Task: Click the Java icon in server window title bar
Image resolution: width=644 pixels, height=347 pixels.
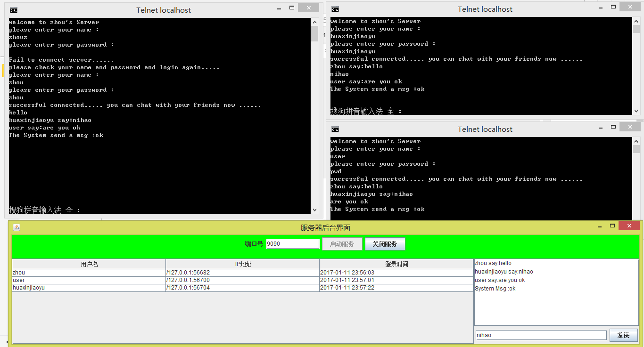Action: coord(17,227)
